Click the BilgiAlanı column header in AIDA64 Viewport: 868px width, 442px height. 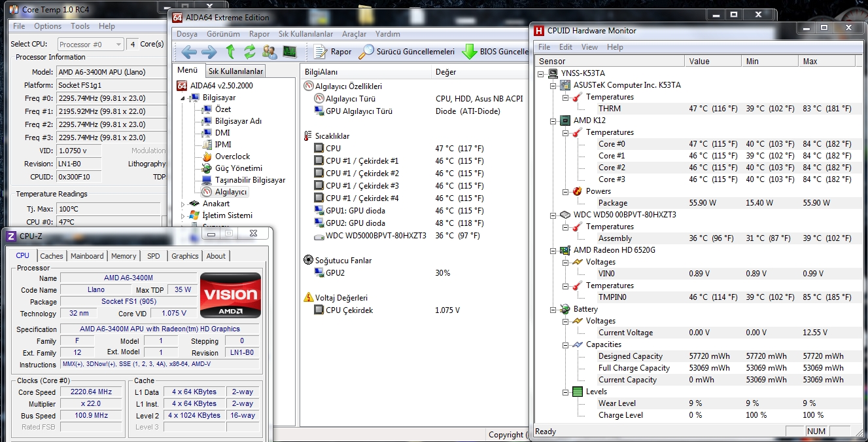tap(366, 72)
